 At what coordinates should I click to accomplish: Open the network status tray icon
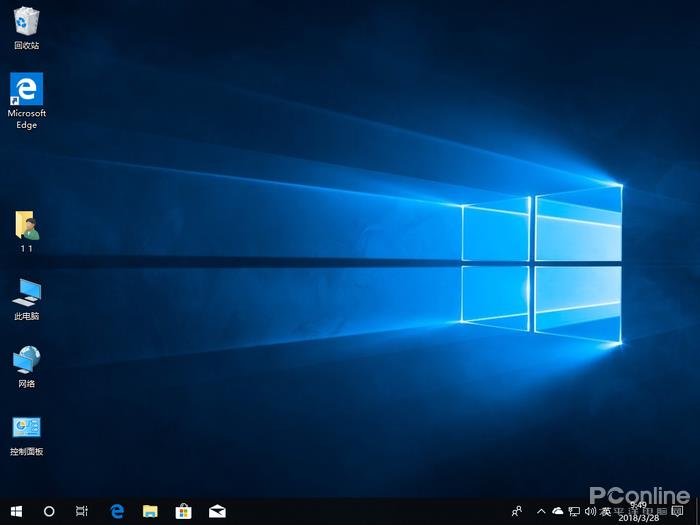pos(574,511)
